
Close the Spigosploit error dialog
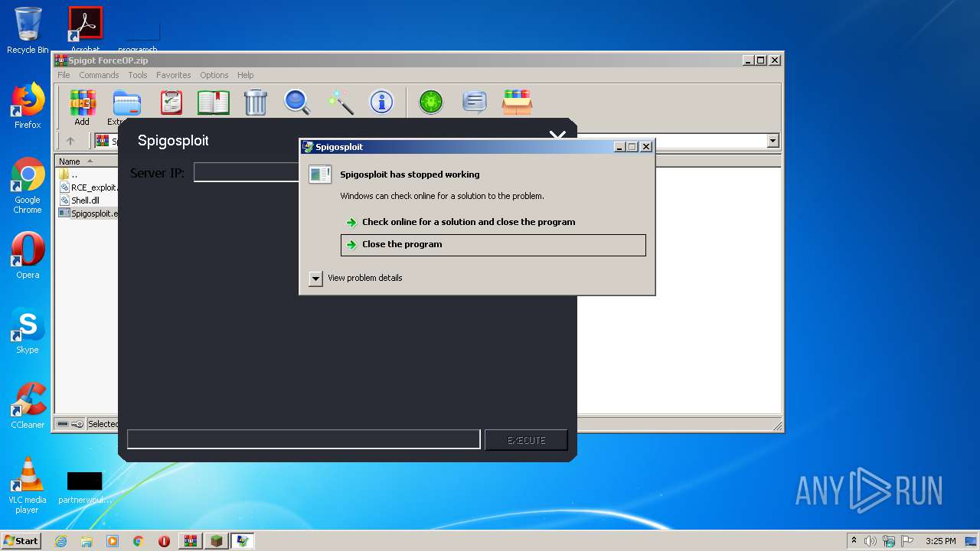645,146
